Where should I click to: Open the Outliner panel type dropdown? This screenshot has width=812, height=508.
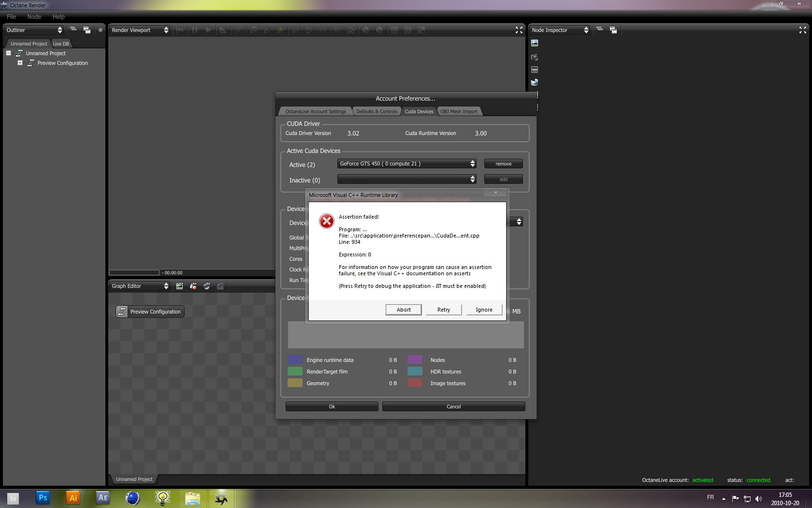pyautogui.click(x=34, y=30)
